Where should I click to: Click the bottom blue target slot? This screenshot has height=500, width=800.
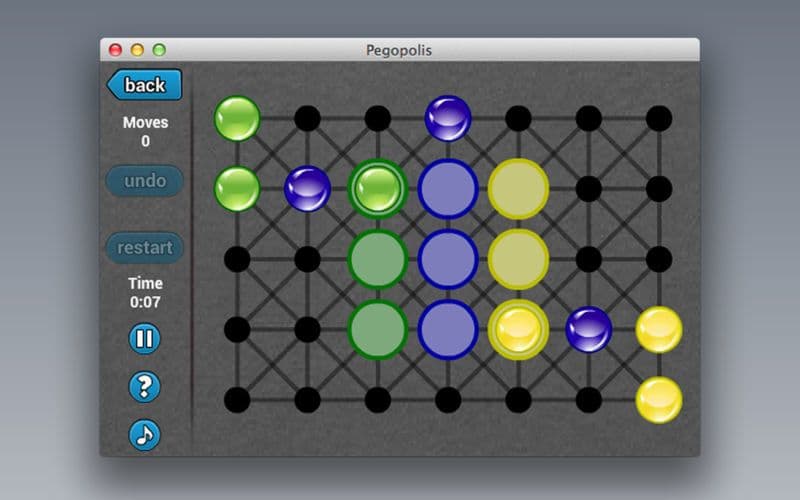(448, 330)
